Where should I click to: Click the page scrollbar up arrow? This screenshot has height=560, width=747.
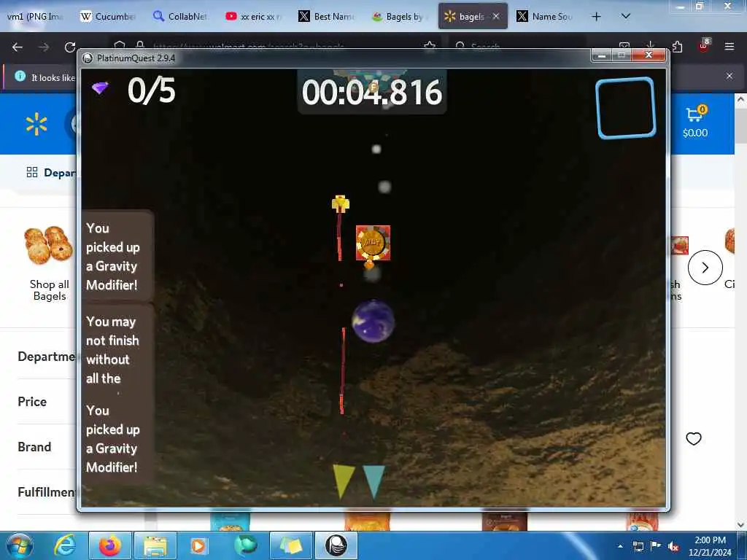[x=740, y=100]
